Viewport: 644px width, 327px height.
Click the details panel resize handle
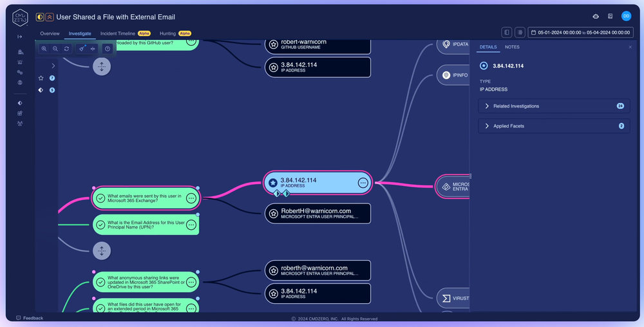point(470,176)
